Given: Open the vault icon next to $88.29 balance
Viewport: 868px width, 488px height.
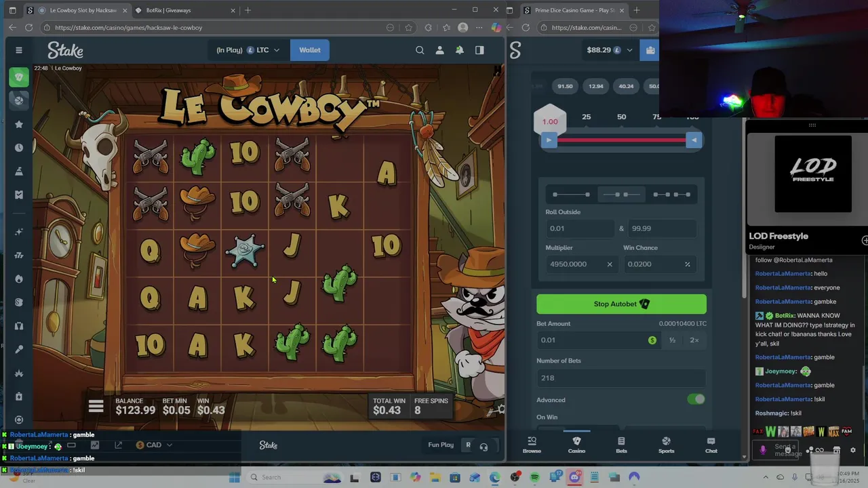Looking at the screenshot, I should click(x=650, y=50).
